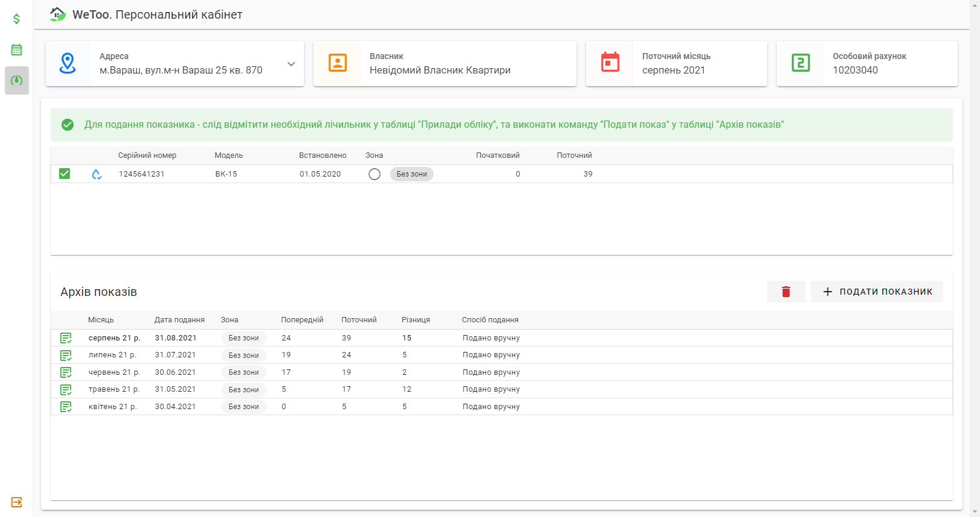Click reading icon for квітень 21 р. row

click(66, 407)
